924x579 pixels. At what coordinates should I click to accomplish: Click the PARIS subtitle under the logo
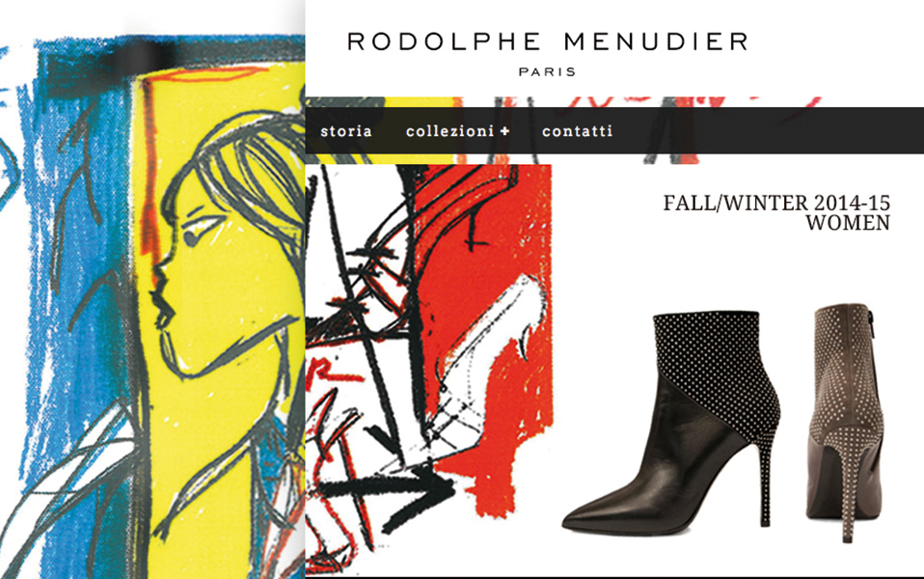tap(548, 72)
